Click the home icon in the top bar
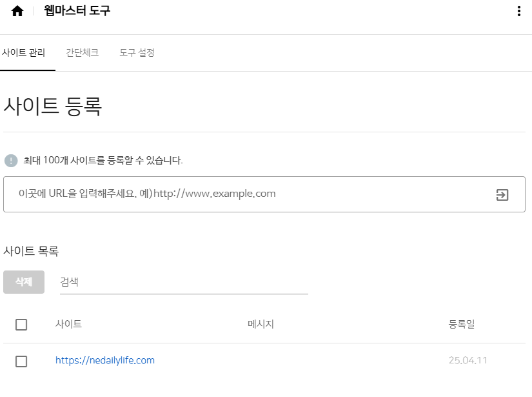This screenshot has height=397, width=532. click(x=17, y=11)
